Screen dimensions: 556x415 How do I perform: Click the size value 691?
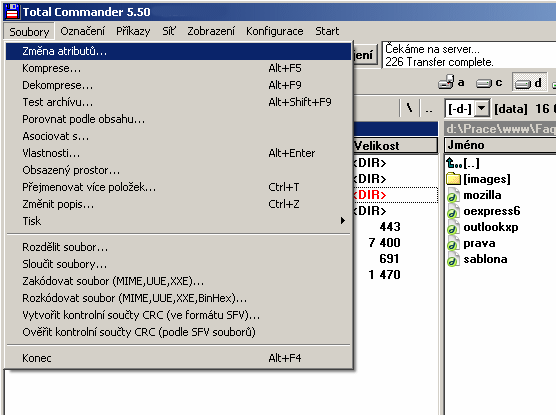click(389, 259)
